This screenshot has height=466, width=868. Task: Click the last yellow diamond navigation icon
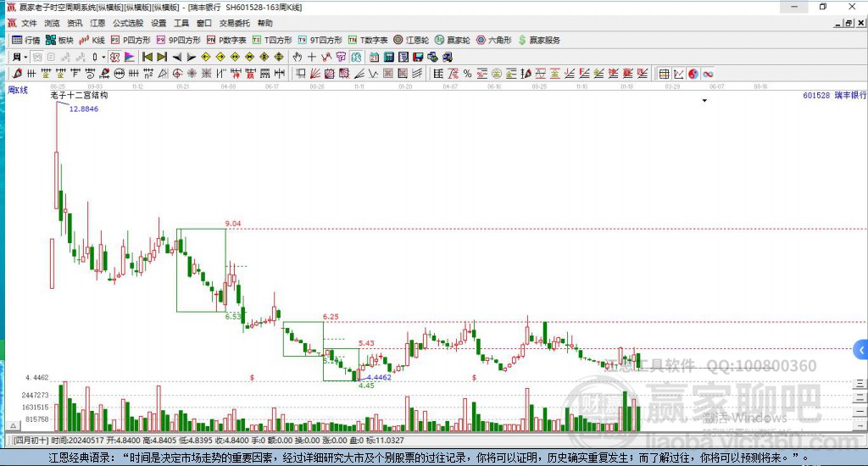point(279,57)
